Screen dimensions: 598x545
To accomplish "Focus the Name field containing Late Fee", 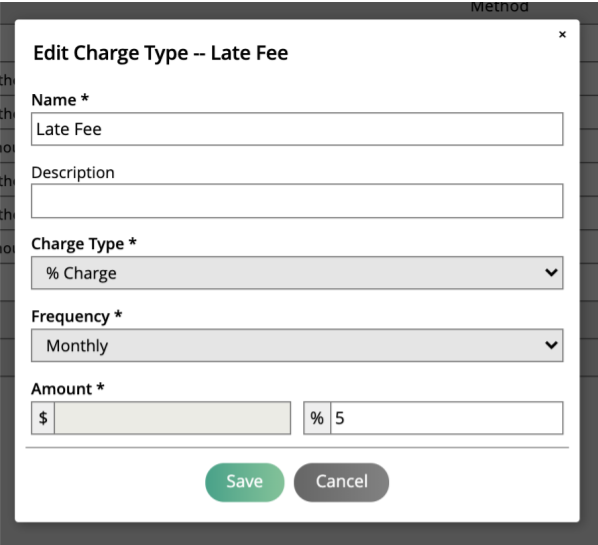I will [297, 129].
